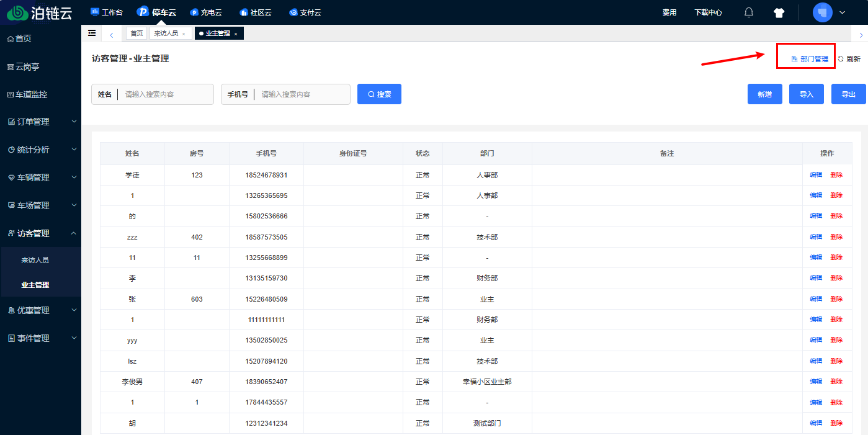Expand the 车场管理 sidebar menu
Screen dimensions: 868x435
[x=40, y=205]
